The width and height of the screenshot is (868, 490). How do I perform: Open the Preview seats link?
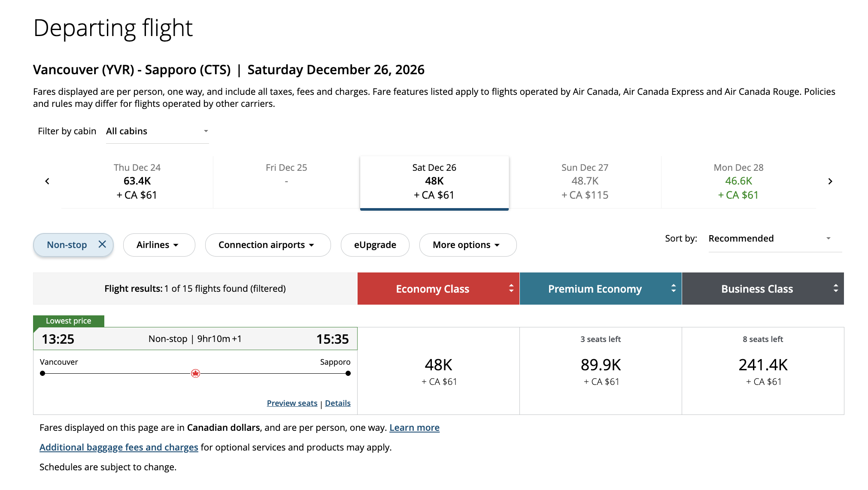tap(292, 402)
